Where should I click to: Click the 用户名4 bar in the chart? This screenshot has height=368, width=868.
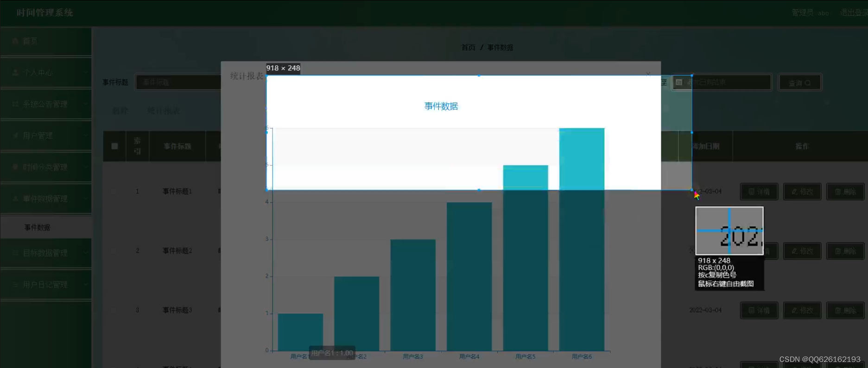pyautogui.click(x=469, y=276)
